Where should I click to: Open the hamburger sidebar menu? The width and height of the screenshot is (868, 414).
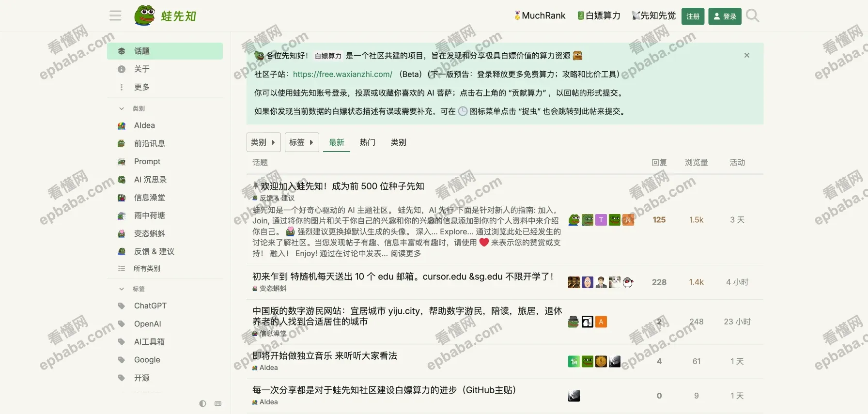click(115, 16)
